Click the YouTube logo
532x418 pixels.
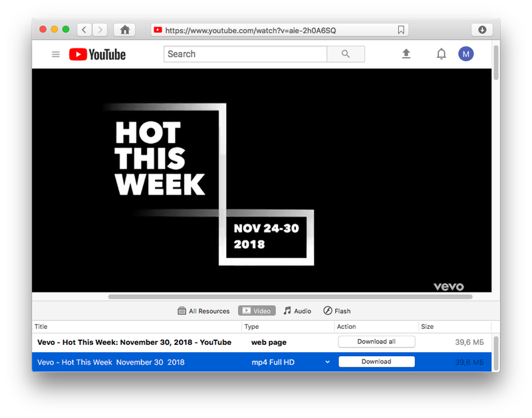pos(97,54)
